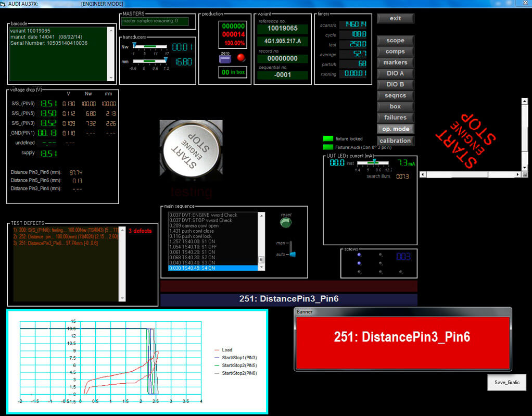Open the markers screen
This screenshot has height=416, width=532.
coord(395,62)
